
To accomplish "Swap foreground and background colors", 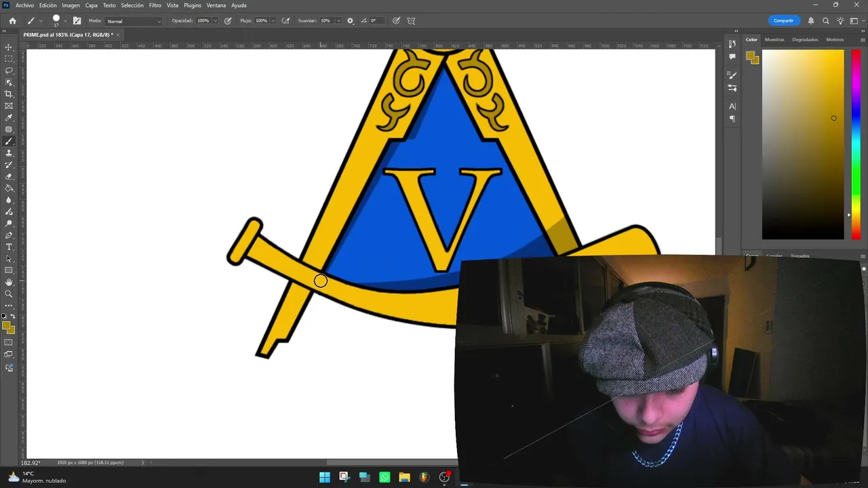I will 12,317.
